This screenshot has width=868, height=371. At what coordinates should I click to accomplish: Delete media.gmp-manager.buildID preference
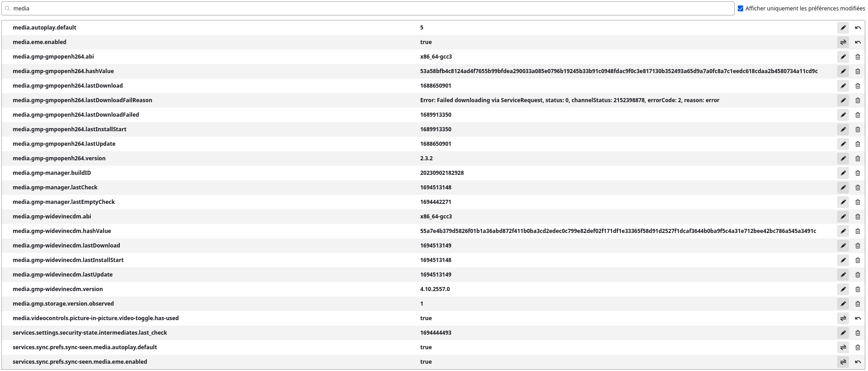coord(858,173)
